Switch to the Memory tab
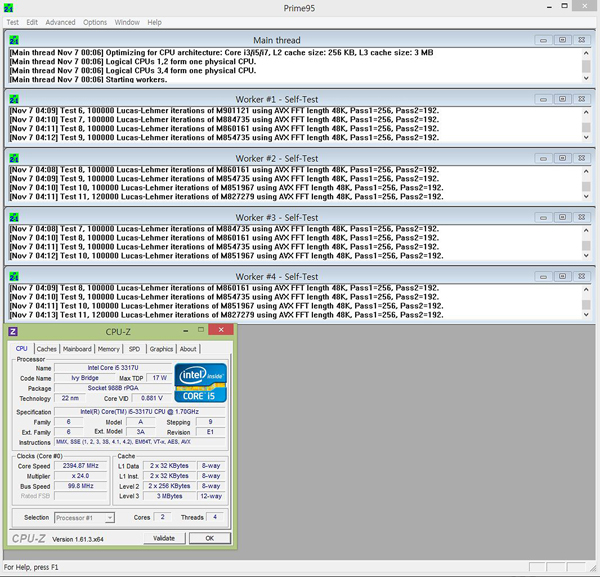600x577 pixels. 109,349
